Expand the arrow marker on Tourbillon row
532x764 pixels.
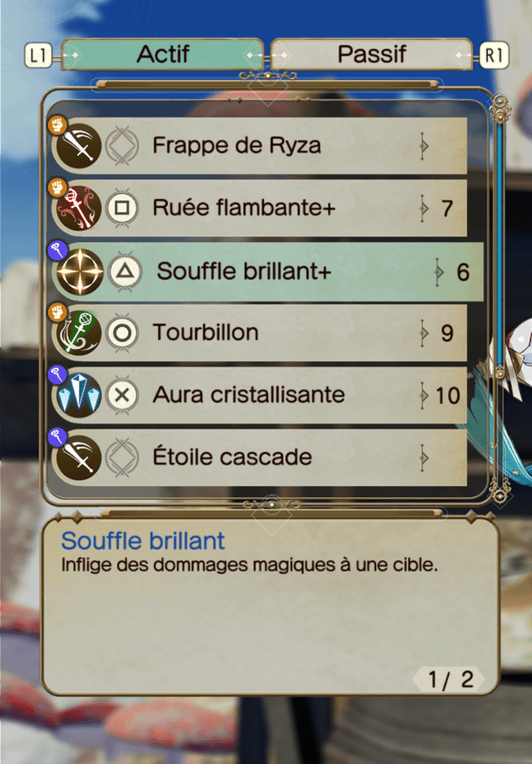(x=424, y=333)
